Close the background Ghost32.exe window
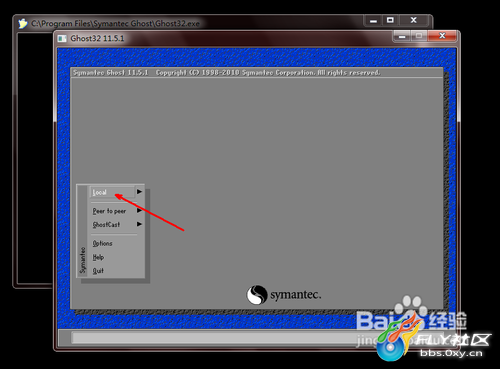 pyautogui.click(x=414, y=20)
